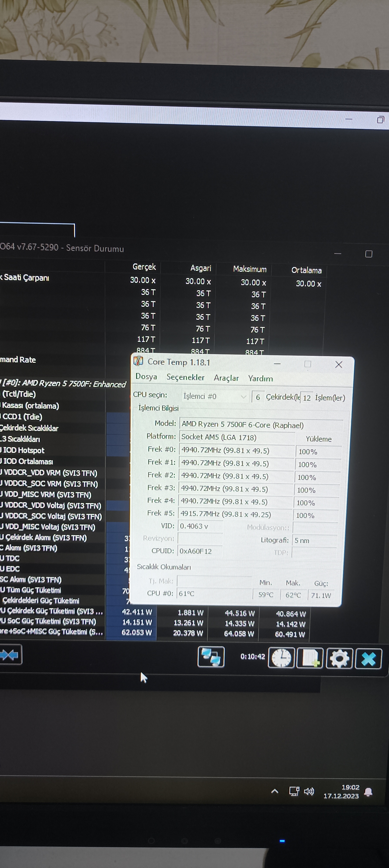Open notifications via the bell icon
389x868 pixels.
coord(368,792)
